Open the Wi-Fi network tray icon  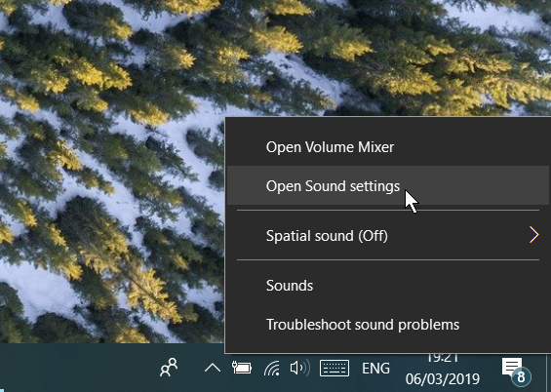pyautogui.click(x=272, y=368)
